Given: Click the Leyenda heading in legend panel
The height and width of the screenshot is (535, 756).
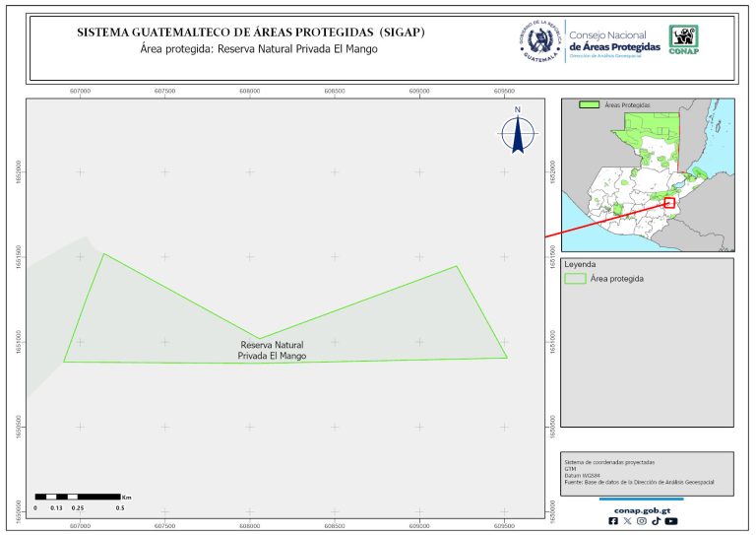Looking at the screenshot, I should (x=581, y=264).
